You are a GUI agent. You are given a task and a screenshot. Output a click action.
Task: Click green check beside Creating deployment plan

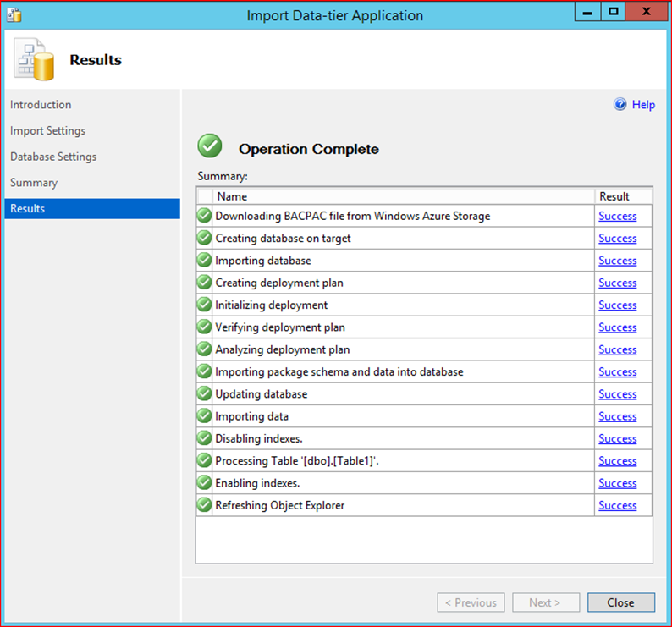coord(205,283)
